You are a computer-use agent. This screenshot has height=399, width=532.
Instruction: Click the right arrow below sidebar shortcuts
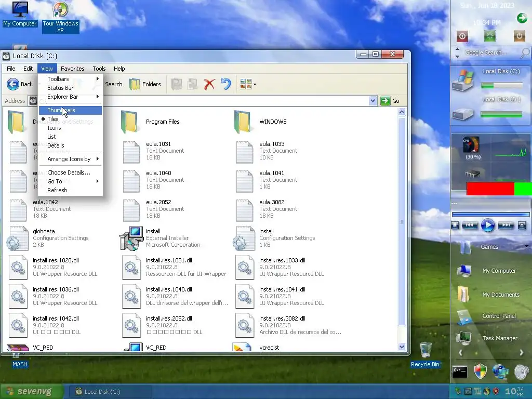[x=522, y=353]
